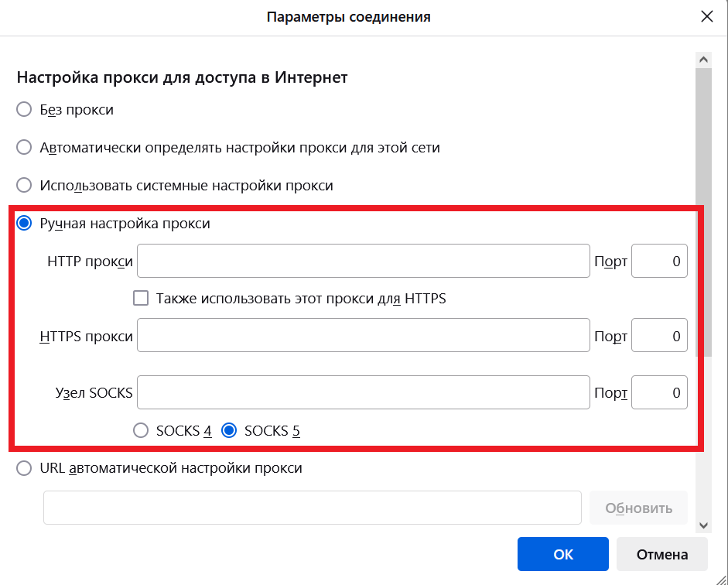
Task: Click the HTTPS прокси address field
Action: (x=363, y=337)
